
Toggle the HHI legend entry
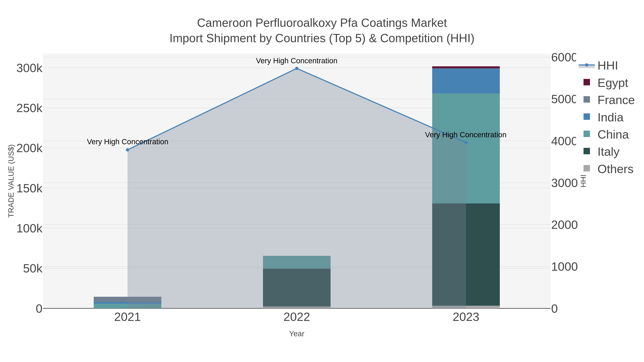599,66
